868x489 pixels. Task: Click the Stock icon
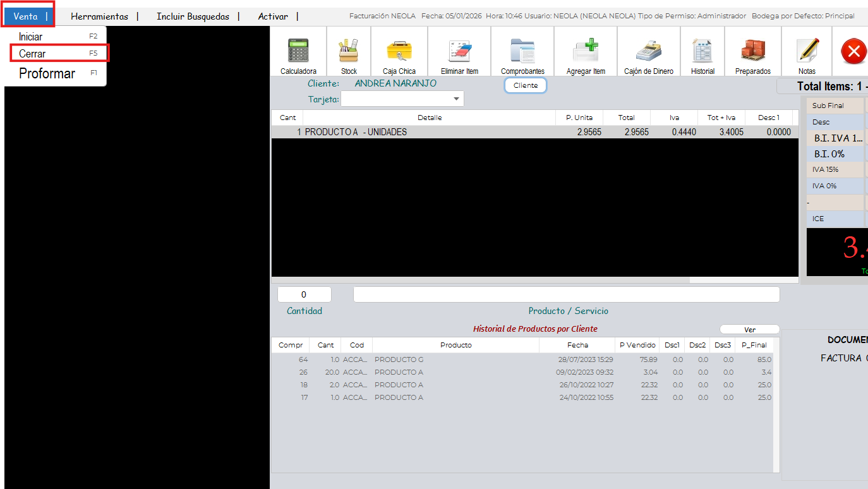coord(349,51)
